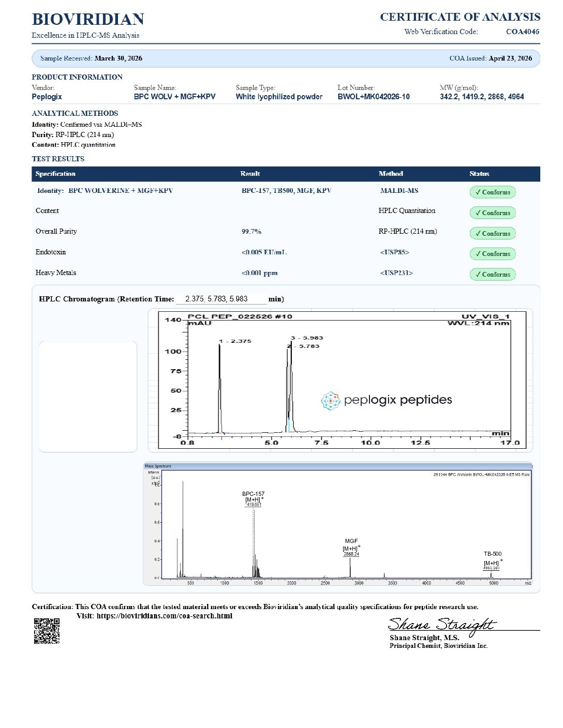563x728 pixels.
Task: Open the bioviridians.com coa-search link
Action: click(165, 616)
